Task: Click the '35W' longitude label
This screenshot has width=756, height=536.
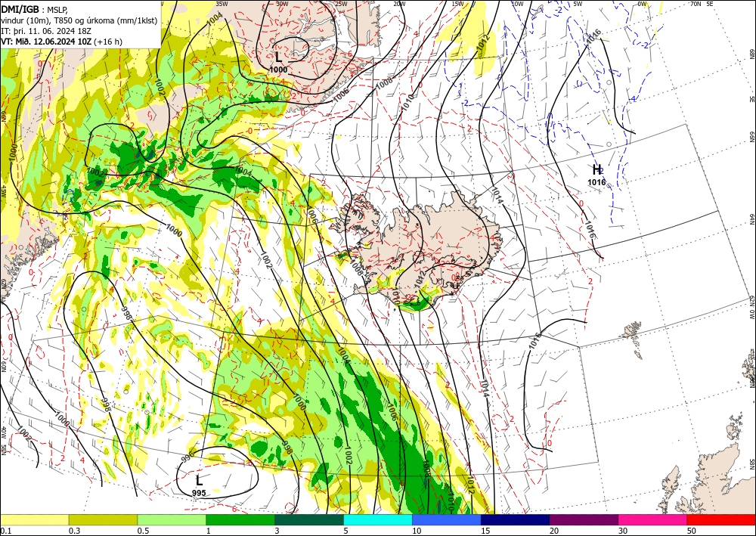Action: click(x=222, y=3)
